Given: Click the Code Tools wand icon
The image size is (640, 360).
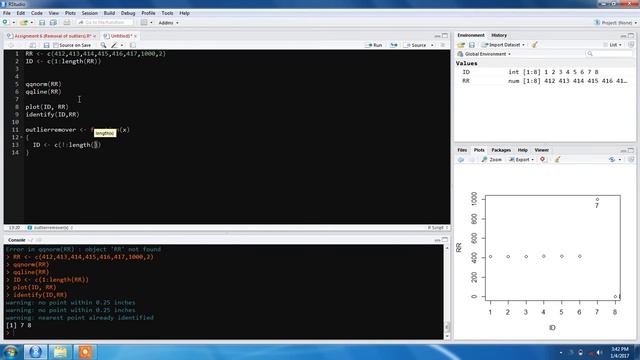Looking at the screenshot, I should point(116,45).
